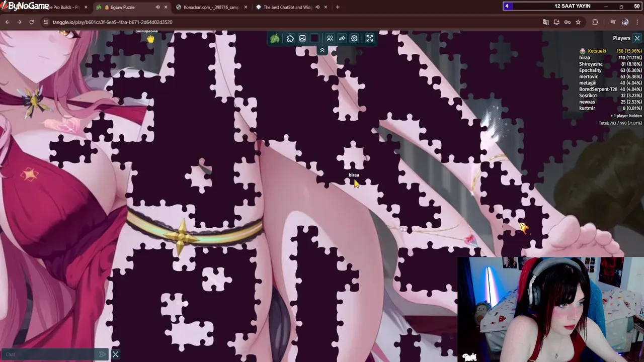Open the password key icon

(567, 22)
